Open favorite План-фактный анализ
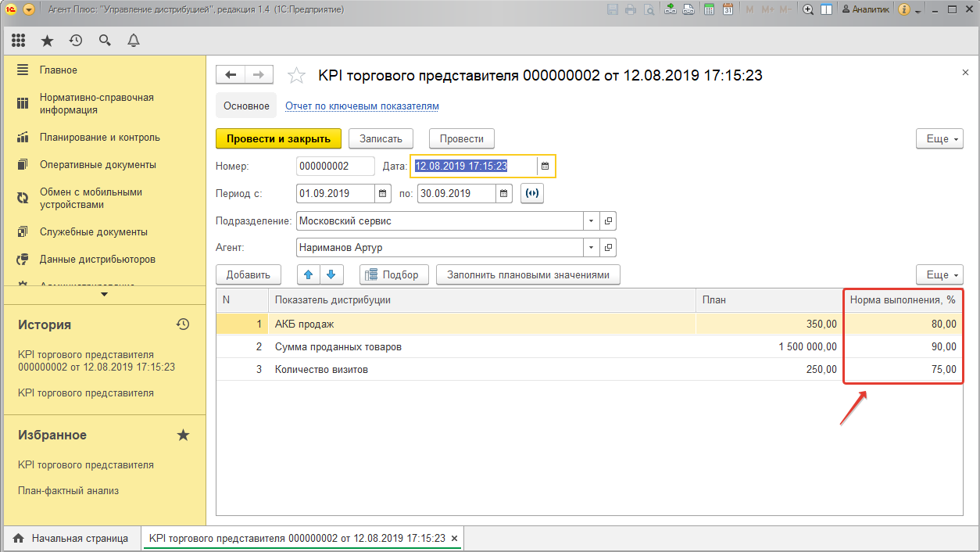980x552 pixels. [x=68, y=491]
